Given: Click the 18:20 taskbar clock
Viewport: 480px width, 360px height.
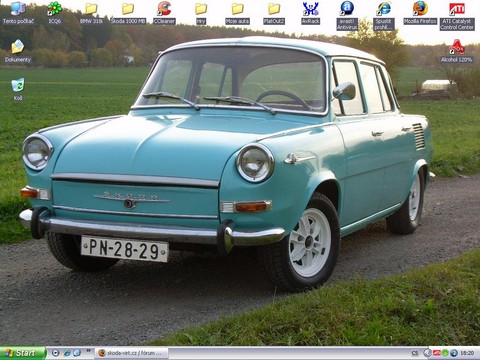Looking at the screenshot, I should coord(467,353).
